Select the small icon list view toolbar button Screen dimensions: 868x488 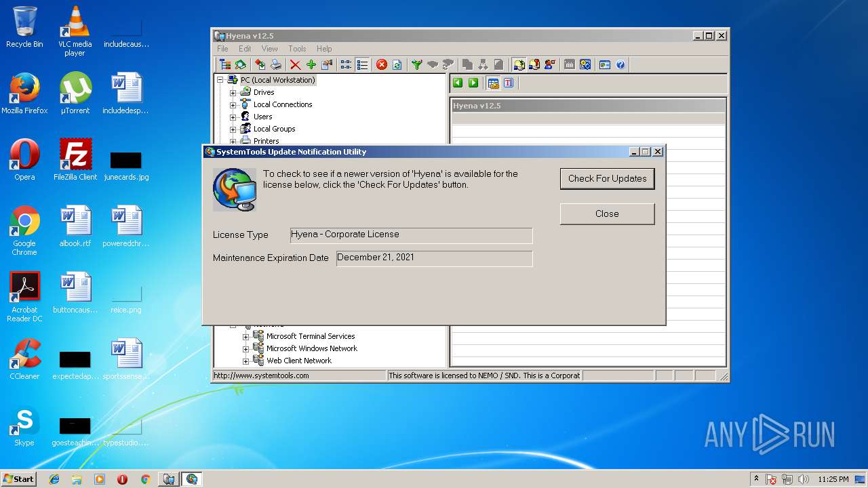tap(346, 64)
